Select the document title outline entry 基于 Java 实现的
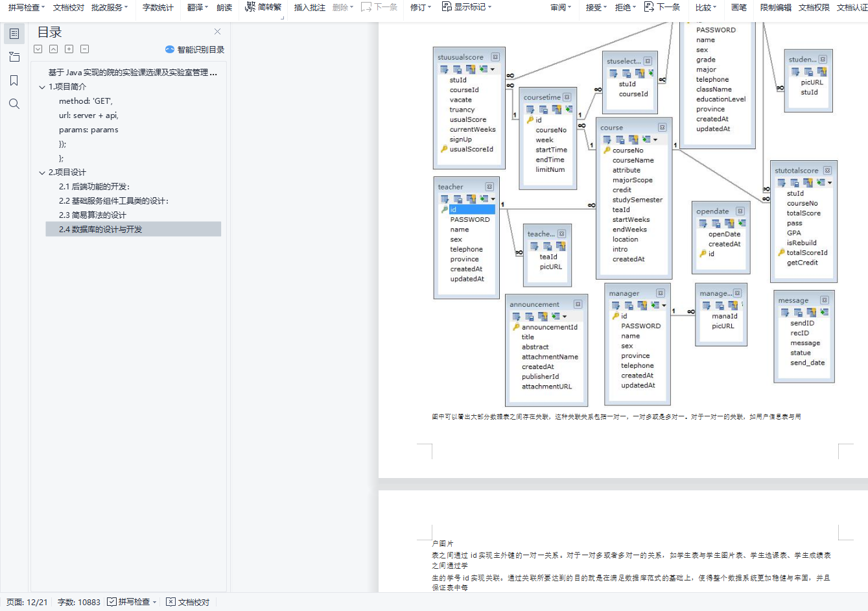The image size is (868, 611). click(132, 73)
